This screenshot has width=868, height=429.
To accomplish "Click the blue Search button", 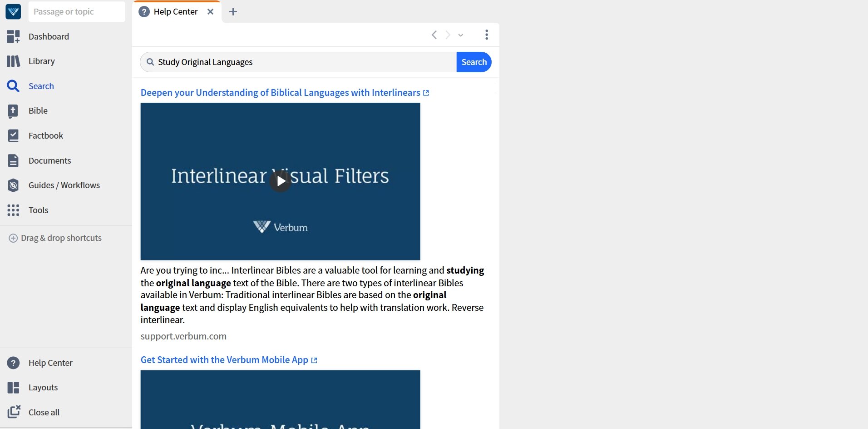I will 474,62.
